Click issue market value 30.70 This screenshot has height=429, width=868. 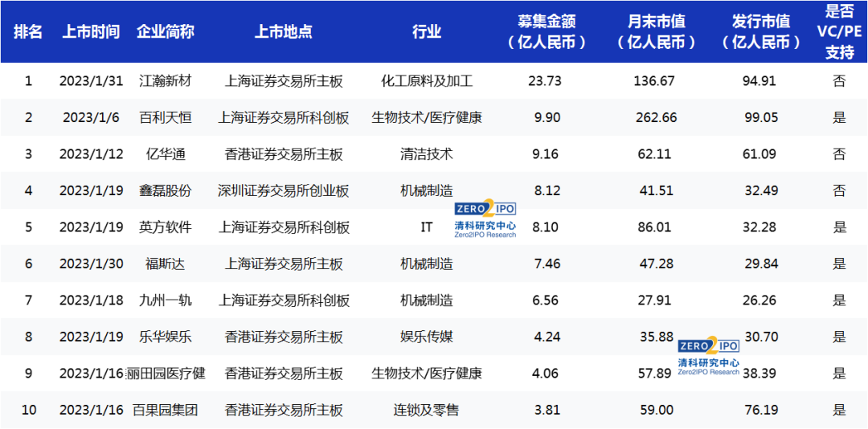point(761,337)
